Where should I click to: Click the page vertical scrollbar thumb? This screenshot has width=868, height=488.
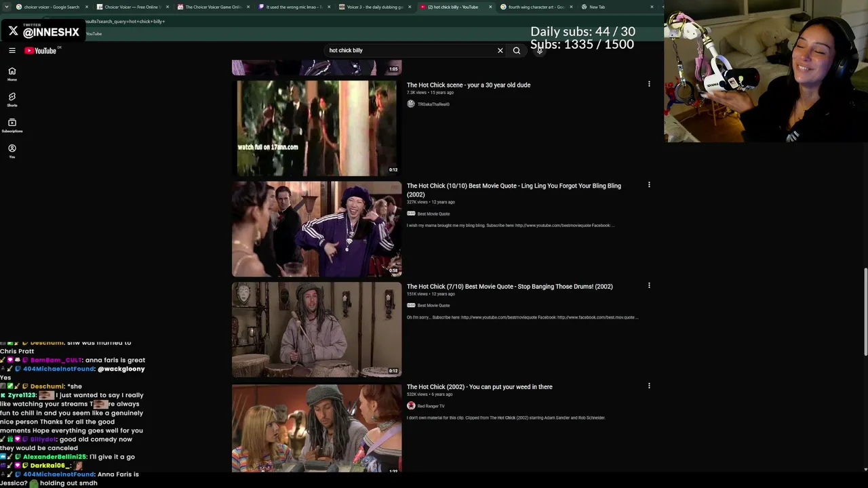(865, 311)
